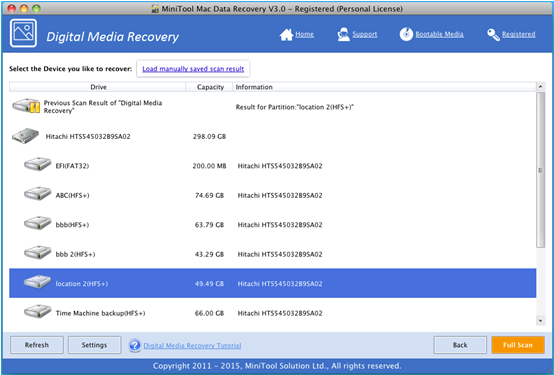
Task: Click the EFI(FAT32) partition drive icon
Action: [37, 165]
